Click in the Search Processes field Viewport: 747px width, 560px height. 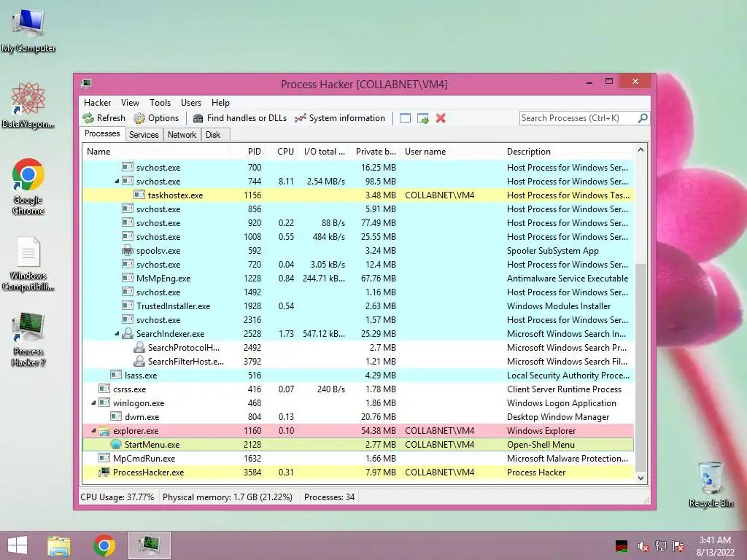[x=578, y=117]
